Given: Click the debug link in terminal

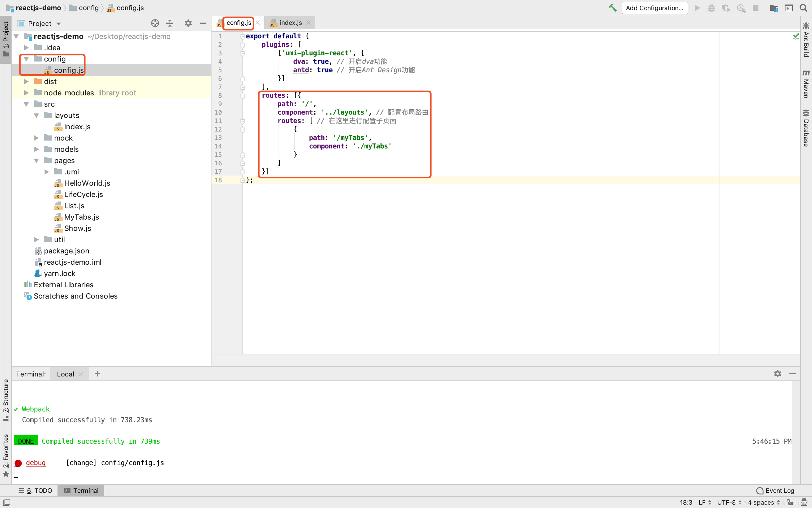Looking at the screenshot, I should (36, 463).
